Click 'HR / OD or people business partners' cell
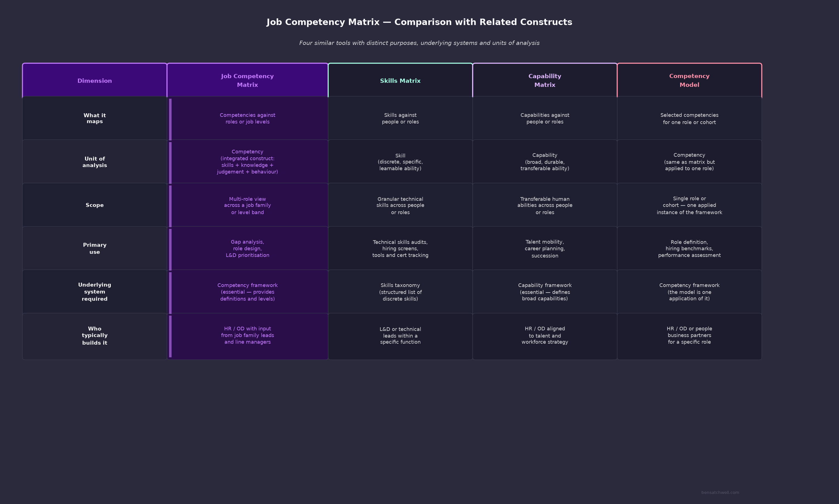The height and width of the screenshot is (504, 839). [x=689, y=336]
